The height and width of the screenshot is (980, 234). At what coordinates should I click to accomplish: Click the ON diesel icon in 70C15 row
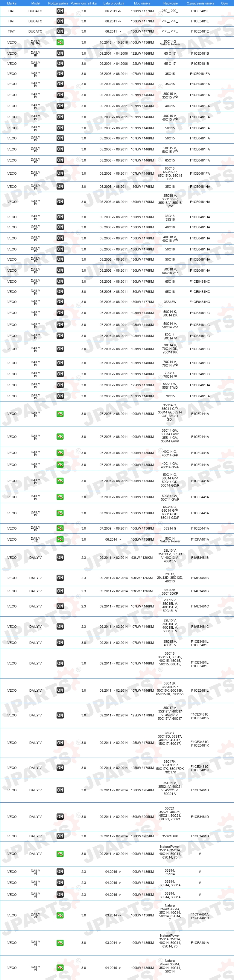coord(60,396)
